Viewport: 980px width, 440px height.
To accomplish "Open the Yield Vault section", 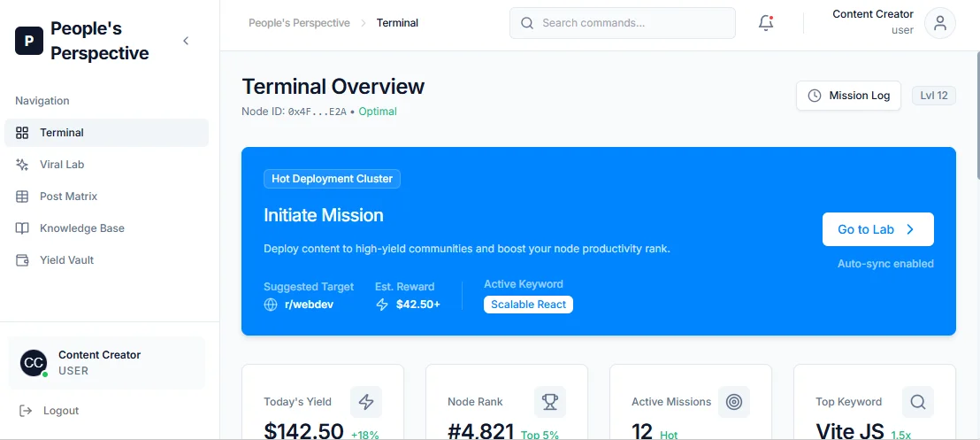I will point(106,260).
